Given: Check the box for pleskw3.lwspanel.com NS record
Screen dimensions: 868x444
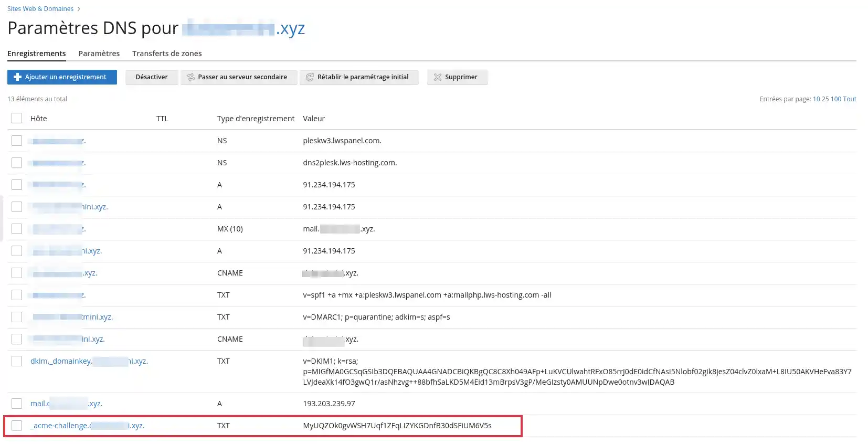Looking at the screenshot, I should coord(17,141).
